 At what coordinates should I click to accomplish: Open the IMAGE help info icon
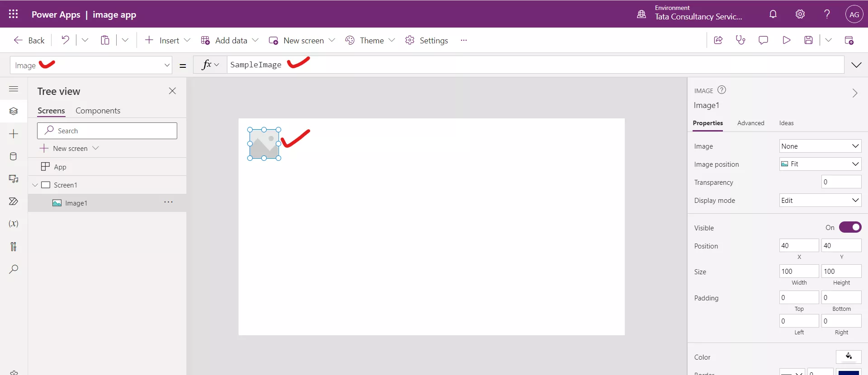click(722, 90)
